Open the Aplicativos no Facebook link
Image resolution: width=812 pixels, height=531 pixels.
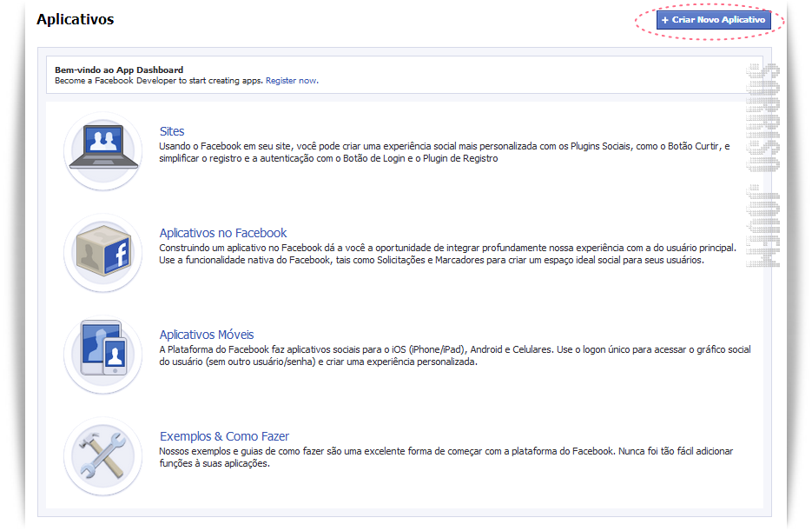[x=222, y=233]
